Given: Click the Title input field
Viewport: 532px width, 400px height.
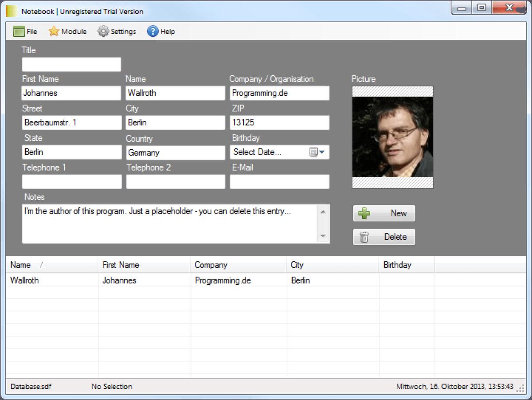Looking at the screenshot, I should tap(71, 64).
